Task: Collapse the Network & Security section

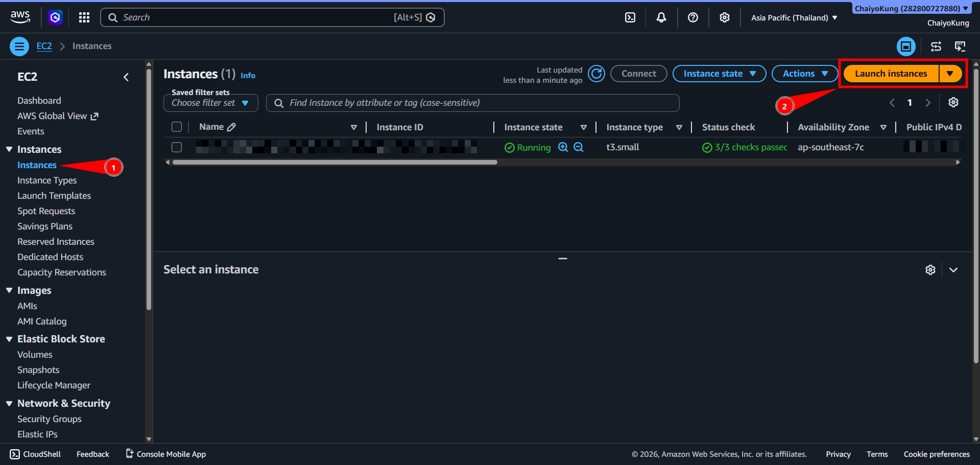Action: [x=9, y=403]
